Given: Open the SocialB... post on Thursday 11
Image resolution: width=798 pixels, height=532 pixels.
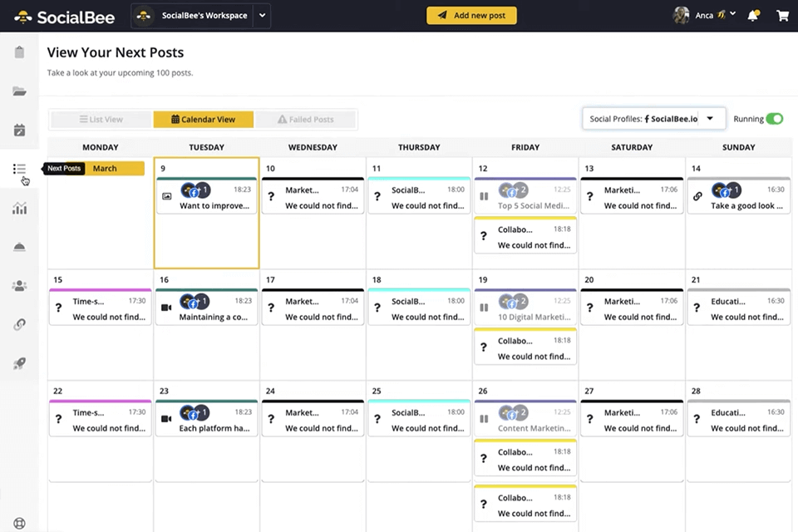Looking at the screenshot, I should coord(419,196).
